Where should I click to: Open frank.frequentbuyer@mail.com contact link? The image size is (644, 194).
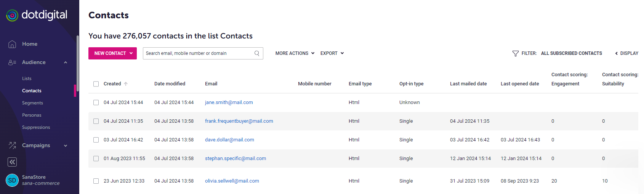239,121
